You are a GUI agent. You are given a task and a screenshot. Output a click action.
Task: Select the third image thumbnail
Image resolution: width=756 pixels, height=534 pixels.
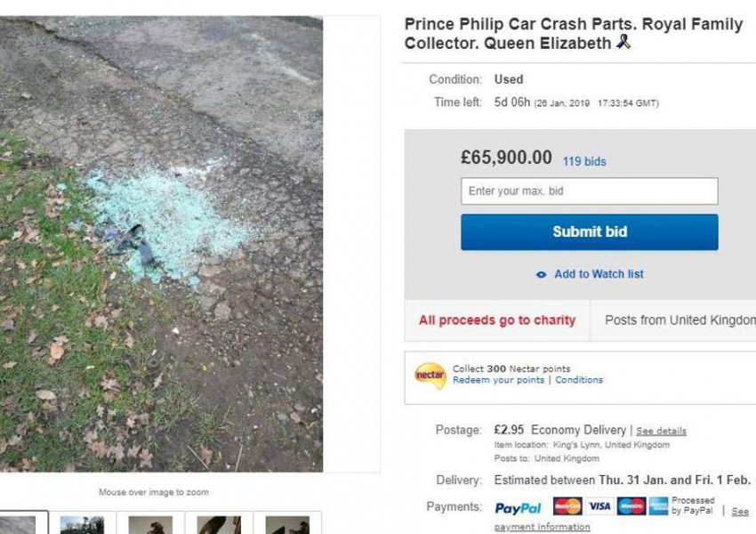pyautogui.click(x=150, y=523)
